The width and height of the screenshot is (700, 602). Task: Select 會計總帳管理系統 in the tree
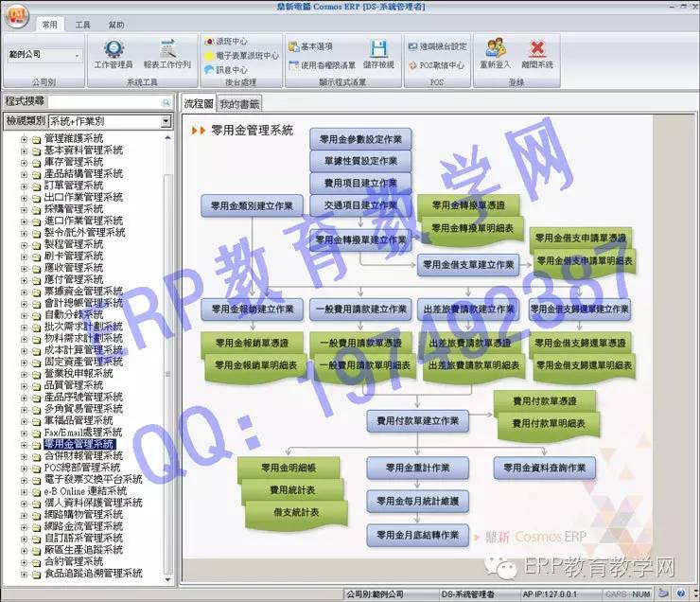[x=83, y=303]
